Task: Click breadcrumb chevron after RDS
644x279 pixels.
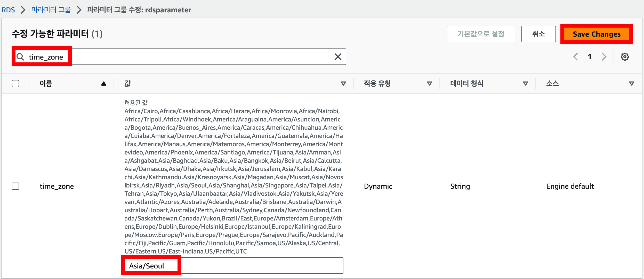Action: tap(23, 10)
